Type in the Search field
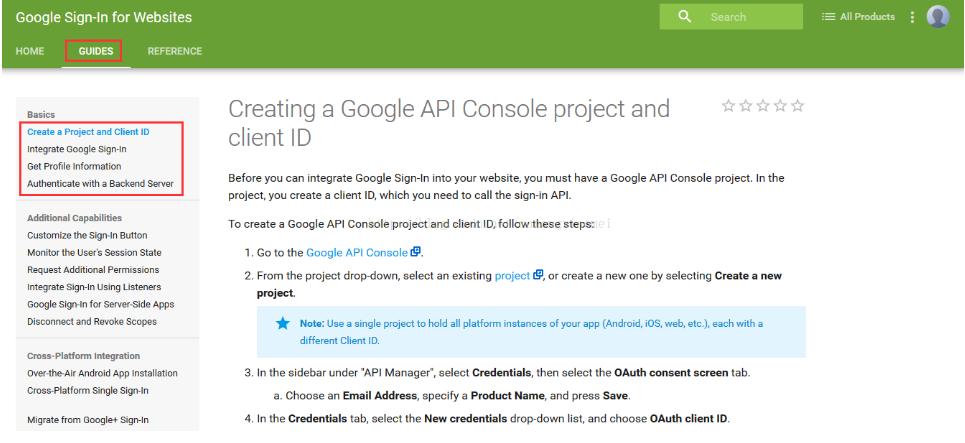Screen dimensions: 965x443 750,18
